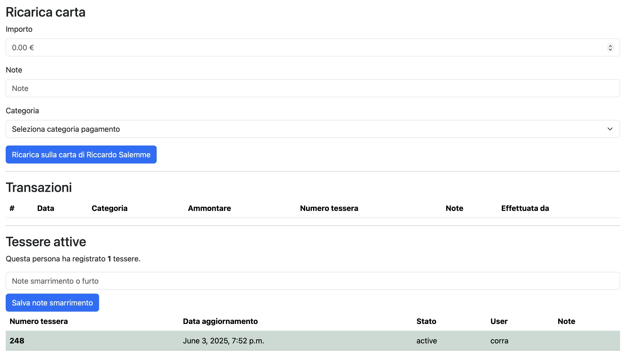This screenshot has width=630, height=364.
Task: Decrease Importo with the down stepper arrow
Action: pyautogui.click(x=610, y=50)
